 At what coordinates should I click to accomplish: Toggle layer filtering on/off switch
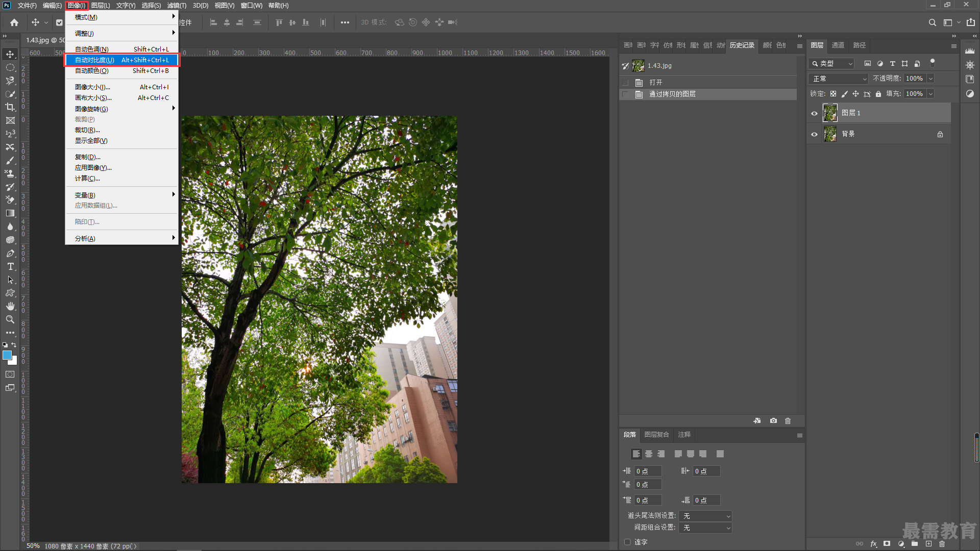click(x=933, y=63)
